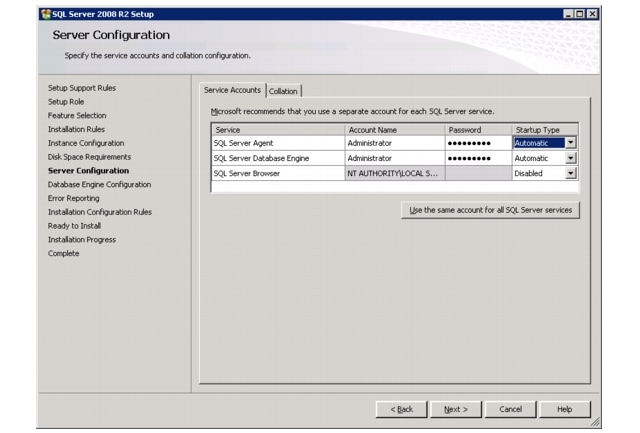Click the Service column header
This screenshot has height=433, width=640.
(x=278, y=130)
